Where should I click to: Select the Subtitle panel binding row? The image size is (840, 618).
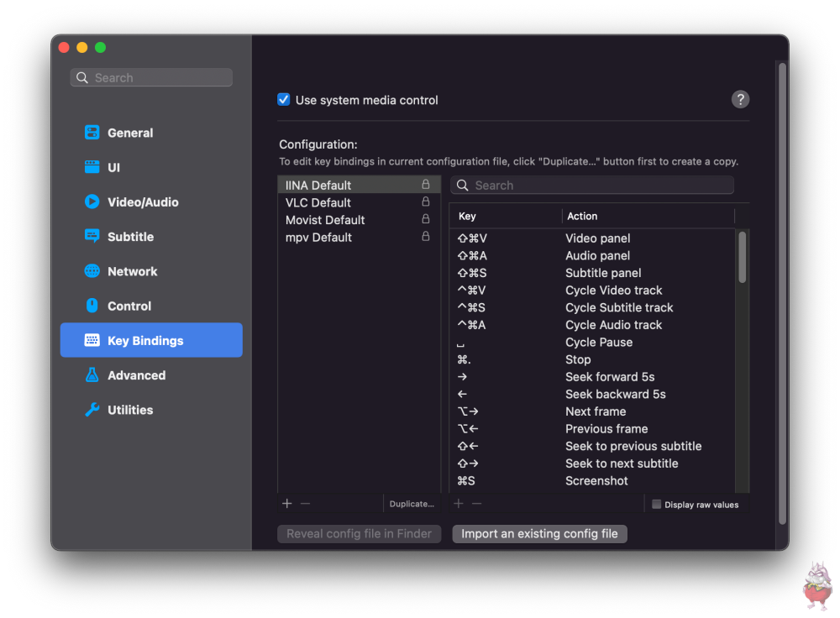tap(592, 273)
